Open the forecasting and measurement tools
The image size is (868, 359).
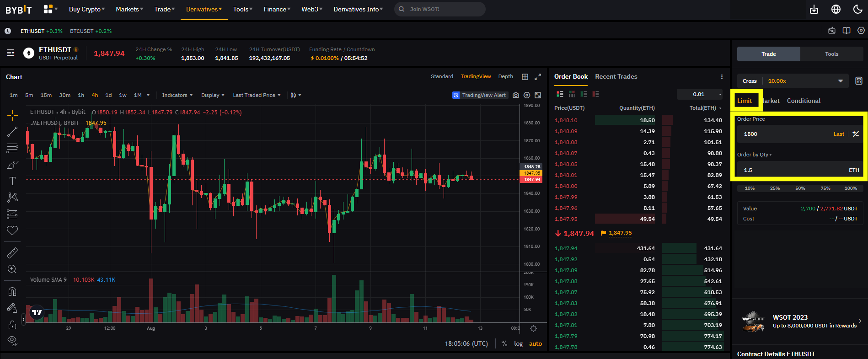(x=12, y=214)
